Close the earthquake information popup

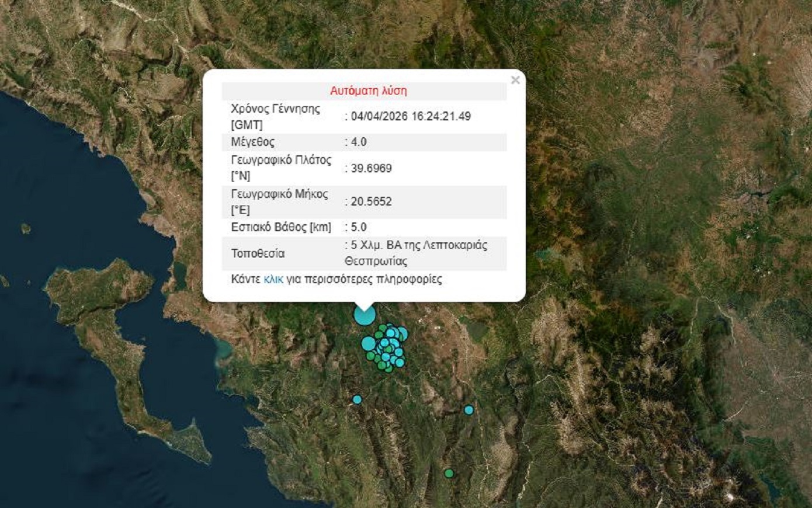coord(515,81)
